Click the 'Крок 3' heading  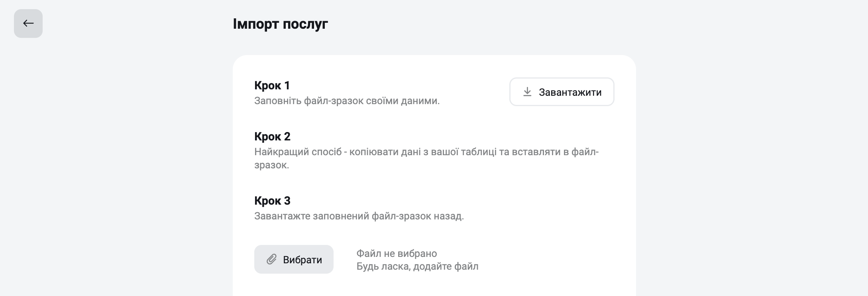(x=272, y=201)
